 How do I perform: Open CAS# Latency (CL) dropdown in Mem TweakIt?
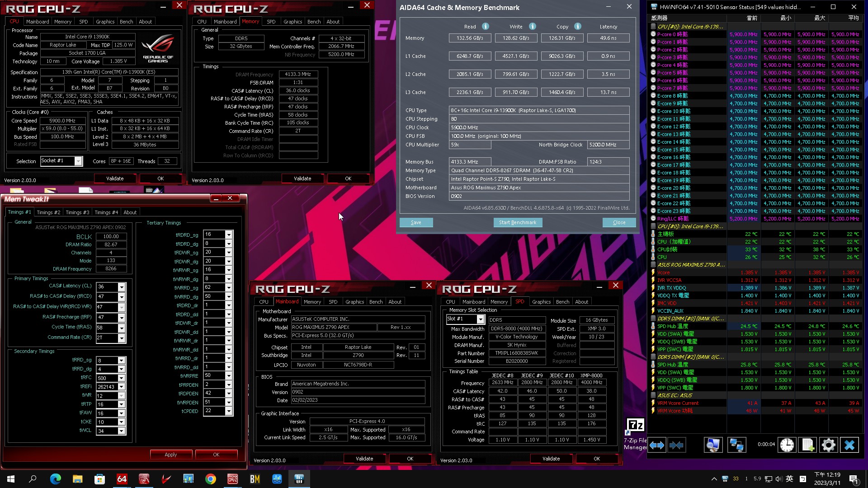coord(122,287)
